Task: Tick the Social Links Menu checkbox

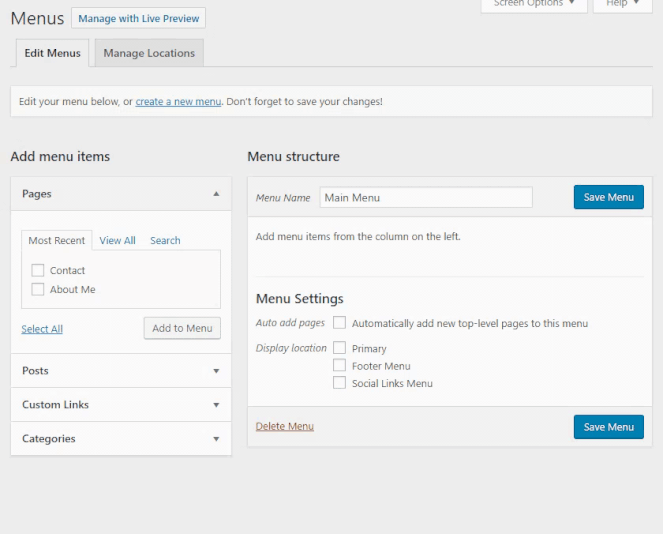Action: pos(340,383)
